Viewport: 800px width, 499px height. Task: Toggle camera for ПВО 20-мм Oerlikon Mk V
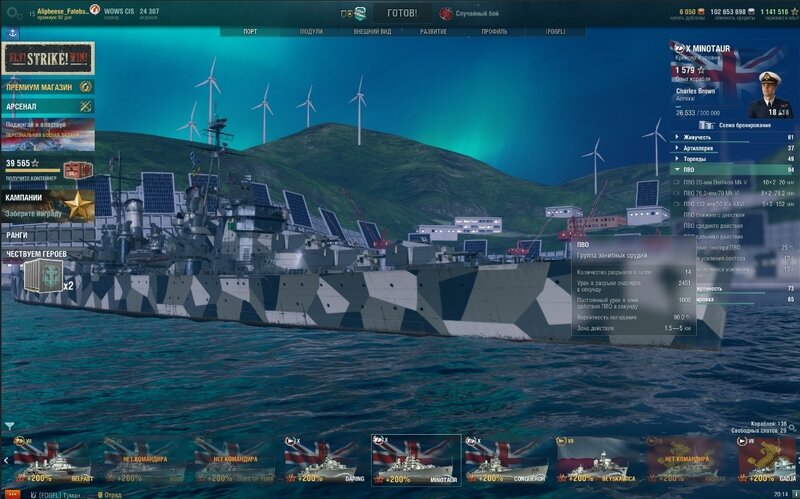pos(677,182)
